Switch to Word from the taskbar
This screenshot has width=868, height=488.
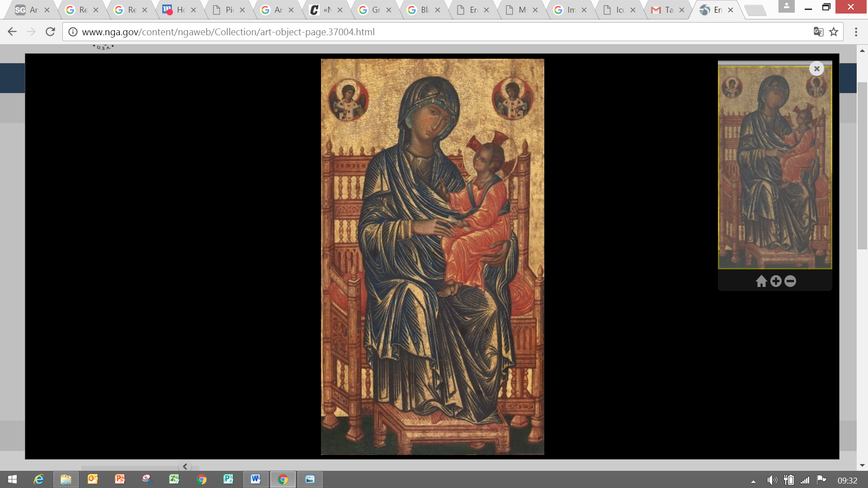(255, 479)
